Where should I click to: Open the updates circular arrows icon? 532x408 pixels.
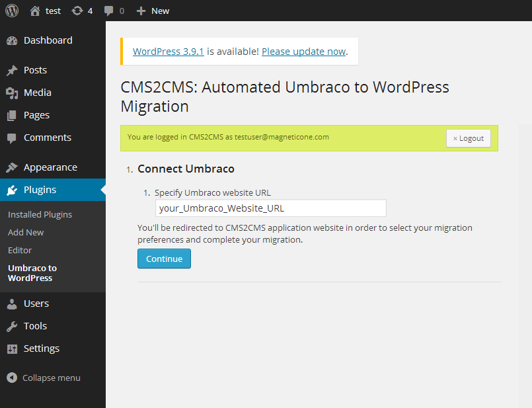coord(77,11)
